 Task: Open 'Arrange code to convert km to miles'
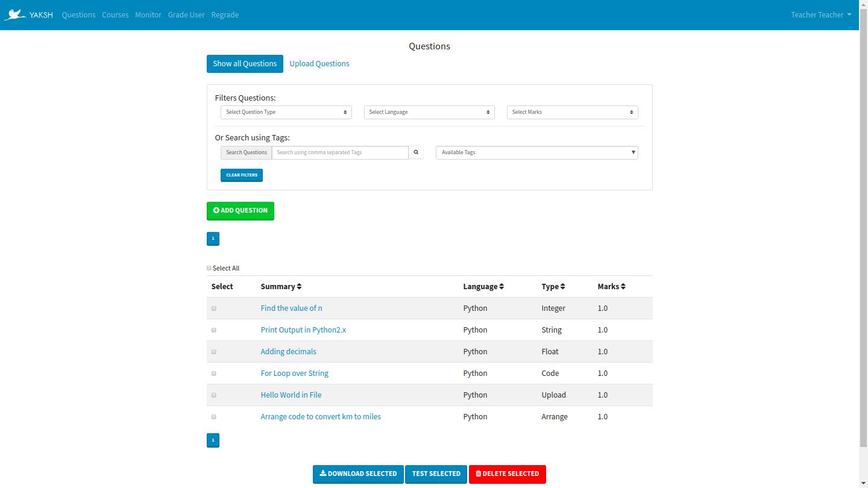pos(321,417)
